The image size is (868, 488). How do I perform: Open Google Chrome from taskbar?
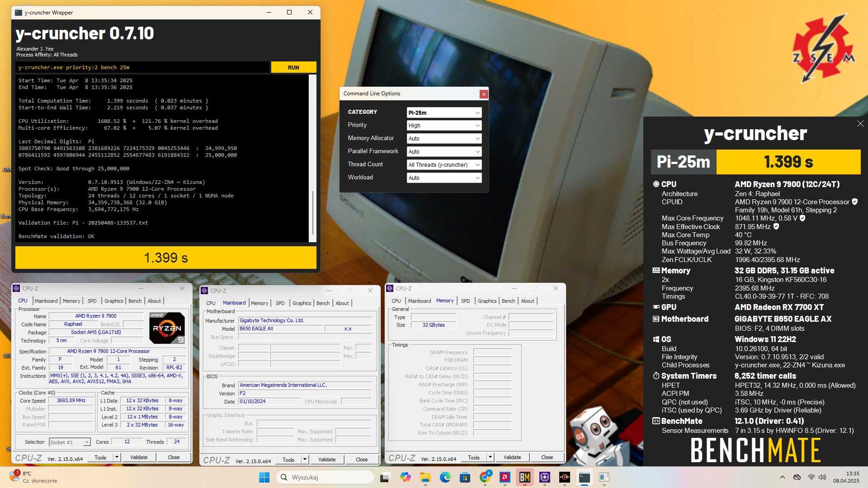click(485, 477)
